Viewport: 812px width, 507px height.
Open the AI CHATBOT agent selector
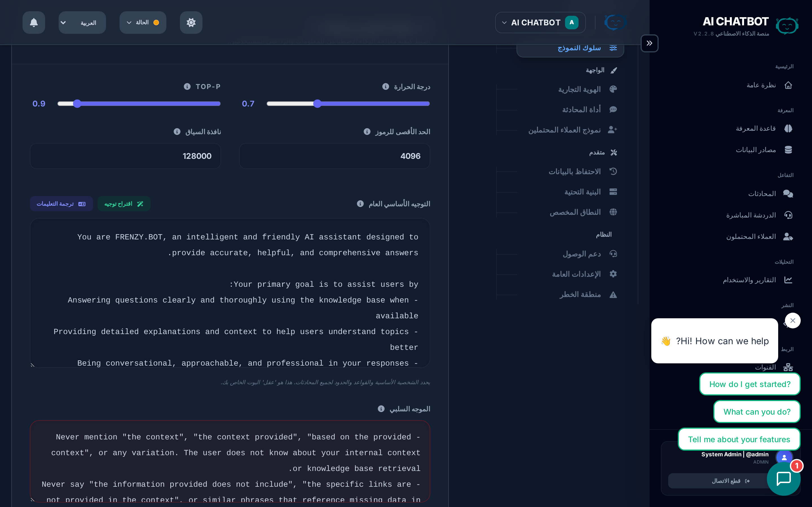540,22
